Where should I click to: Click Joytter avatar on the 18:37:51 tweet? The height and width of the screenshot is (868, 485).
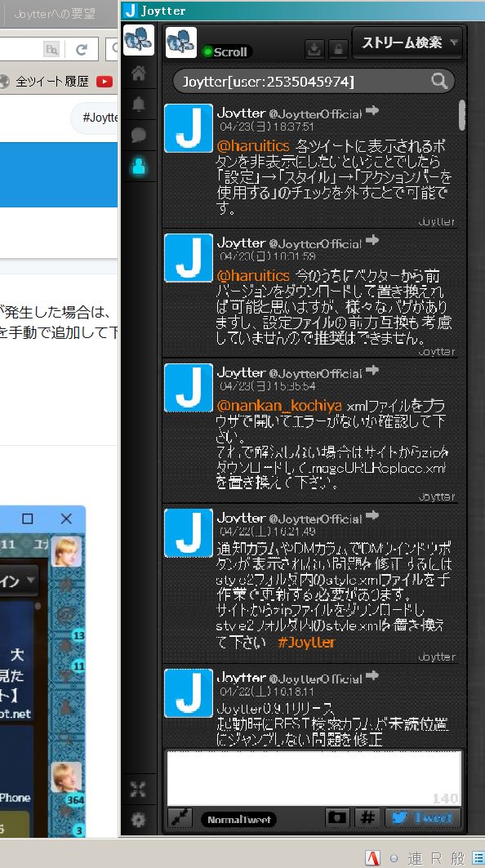tap(189, 128)
